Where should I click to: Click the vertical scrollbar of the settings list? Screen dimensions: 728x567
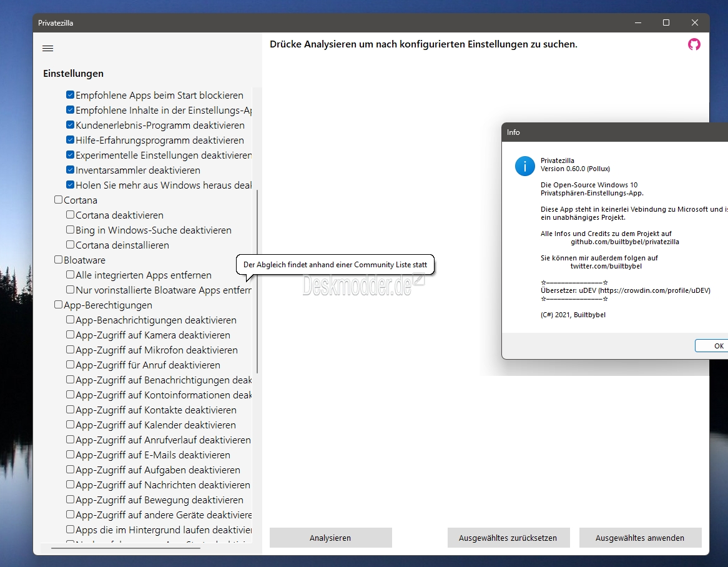257,281
